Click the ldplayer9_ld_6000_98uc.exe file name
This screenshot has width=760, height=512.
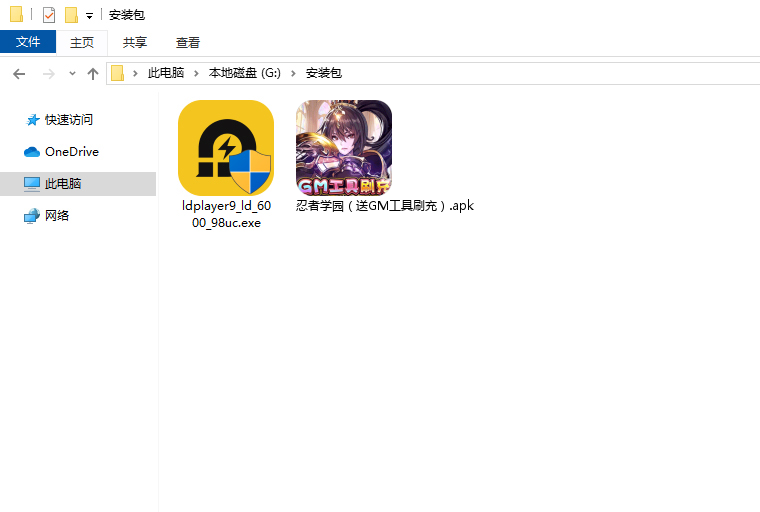coord(226,214)
